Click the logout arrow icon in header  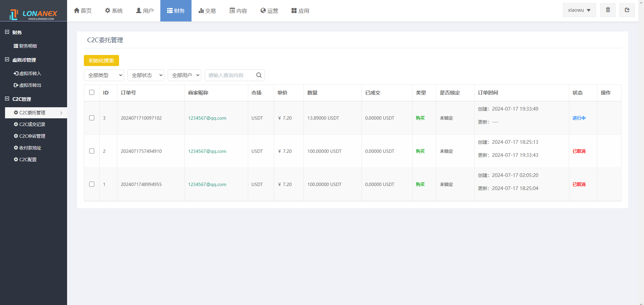[627, 10]
